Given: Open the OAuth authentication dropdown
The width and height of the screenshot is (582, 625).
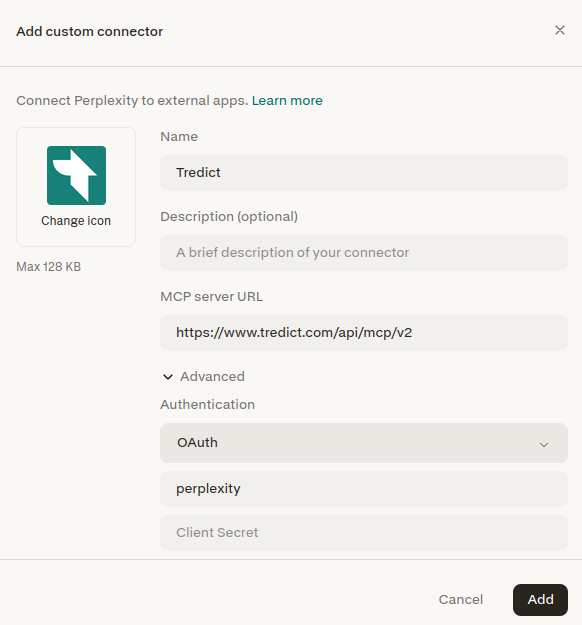Looking at the screenshot, I should pyautogui.click(x=364, y=443).
